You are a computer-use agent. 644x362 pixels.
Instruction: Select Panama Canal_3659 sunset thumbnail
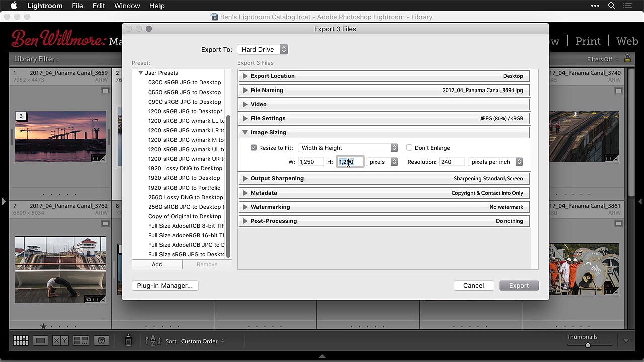click(60, 136)
